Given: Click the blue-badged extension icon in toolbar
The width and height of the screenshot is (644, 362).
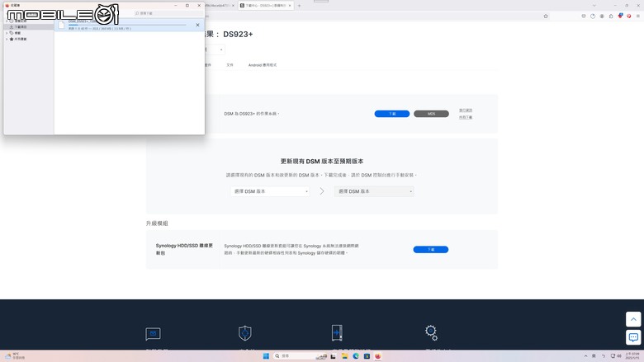Looking at the screenshot, I should click(x=620, y=16).
